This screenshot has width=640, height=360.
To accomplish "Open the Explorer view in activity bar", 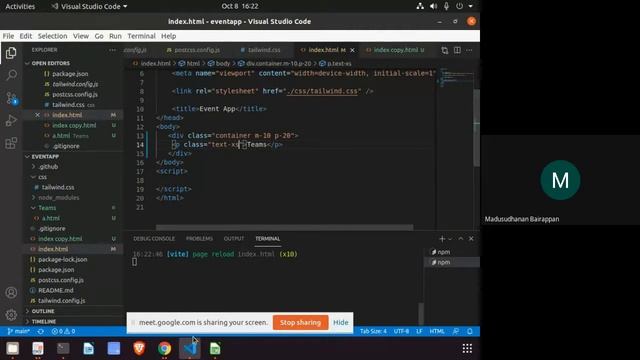I will point(11,53).
